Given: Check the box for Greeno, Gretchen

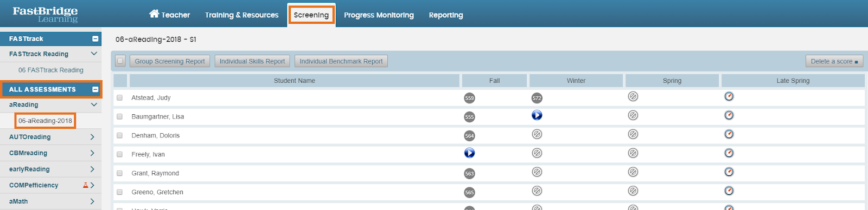Looking at the screenshot, I should click(x=119, y=193).
